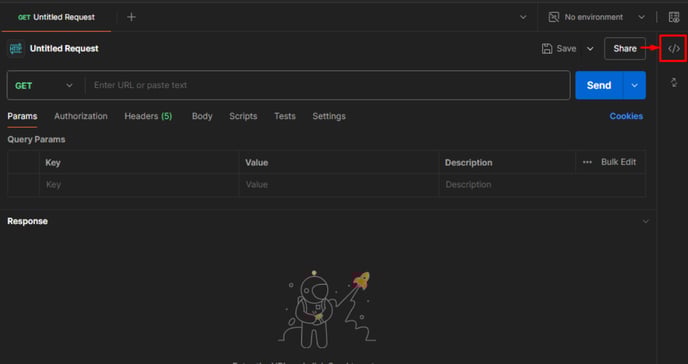
Task: Click the floppy disk Save icon
Action: [x=547, y=48]
